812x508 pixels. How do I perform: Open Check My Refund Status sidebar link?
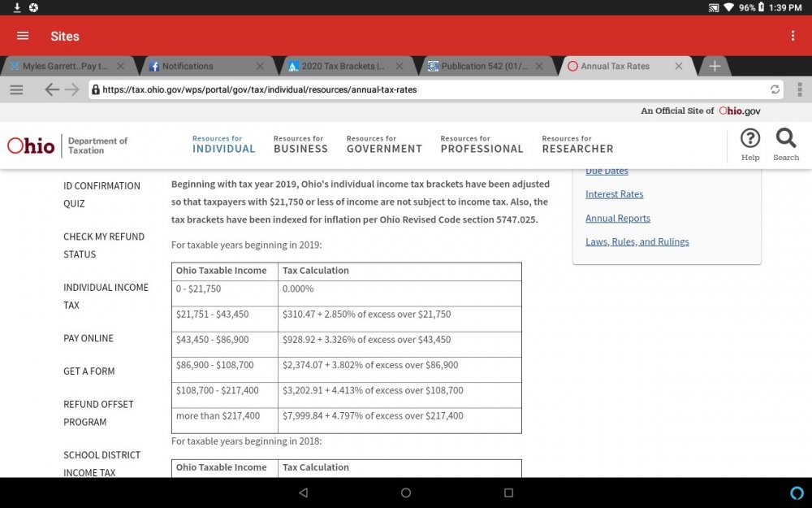pos(104,245)
